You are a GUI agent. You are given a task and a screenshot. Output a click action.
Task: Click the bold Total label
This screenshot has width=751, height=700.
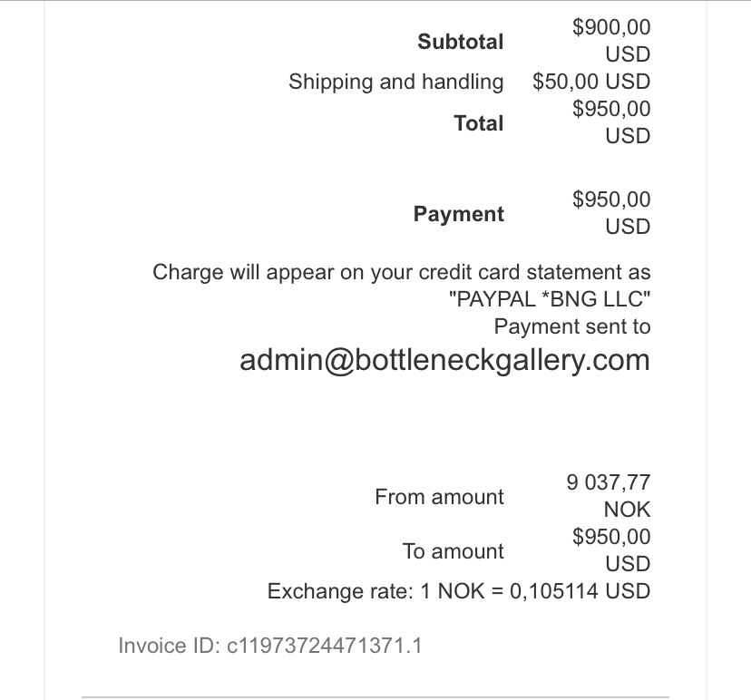point(479,123)
